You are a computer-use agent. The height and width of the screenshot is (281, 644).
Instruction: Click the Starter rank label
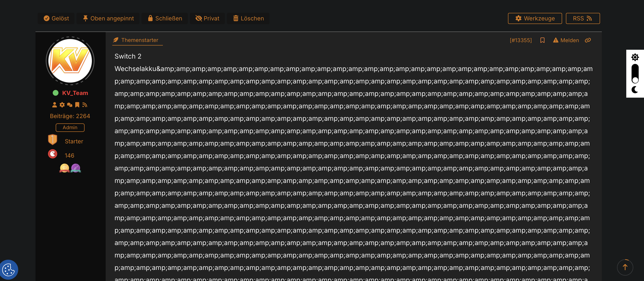74,141
